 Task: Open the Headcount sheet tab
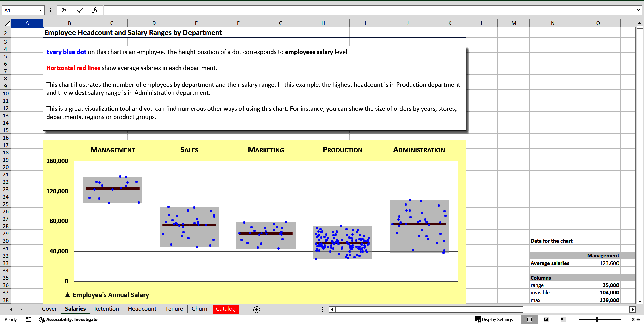point(142,309)
